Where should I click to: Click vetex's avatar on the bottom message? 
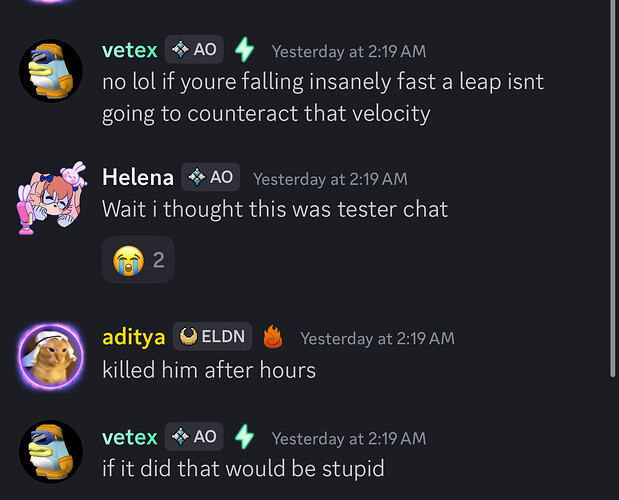(51, 452)
